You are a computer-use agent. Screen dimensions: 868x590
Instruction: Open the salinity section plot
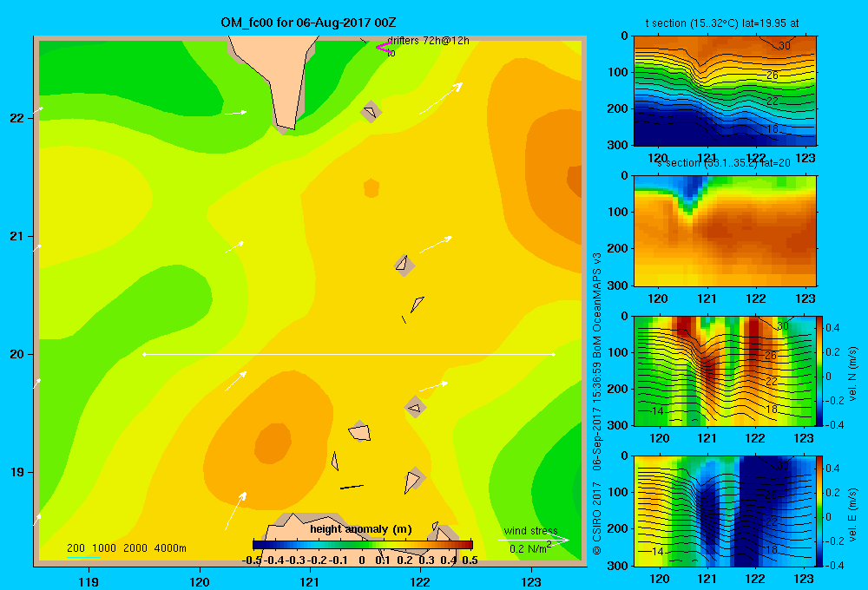725,231
